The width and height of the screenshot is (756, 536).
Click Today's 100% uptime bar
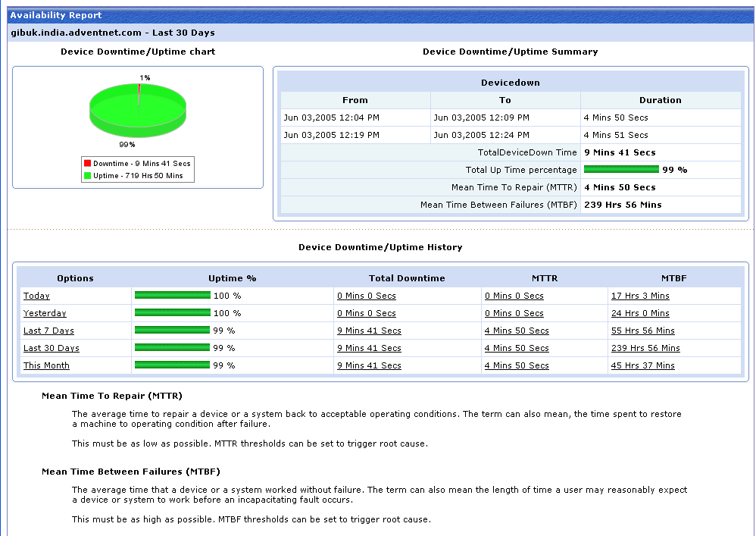click(x=172, y=296)
